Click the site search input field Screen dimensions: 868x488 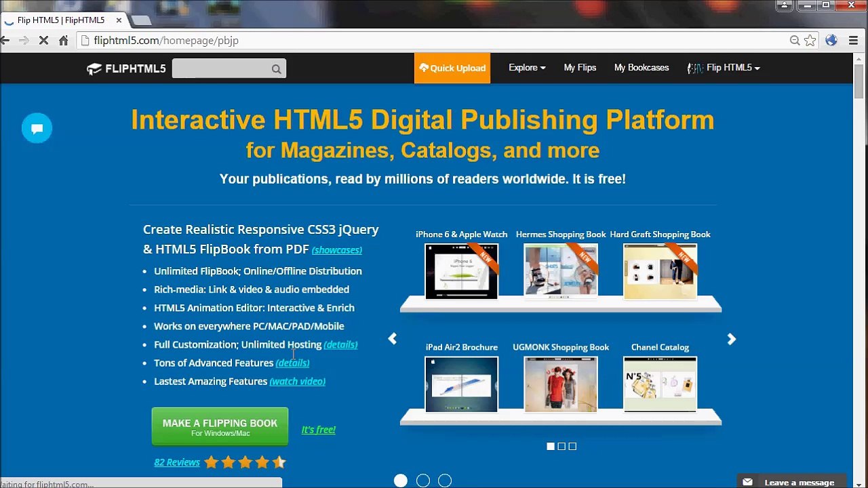[x=221, y=68]
